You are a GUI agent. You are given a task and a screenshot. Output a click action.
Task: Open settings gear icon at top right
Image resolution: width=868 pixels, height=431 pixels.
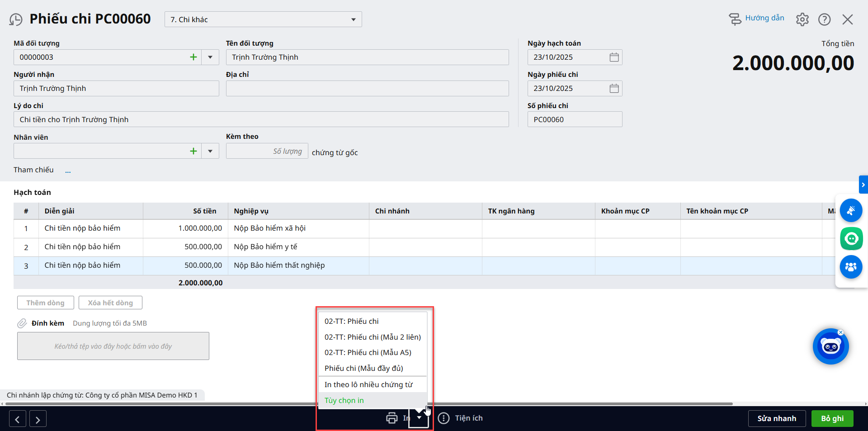click(802, 19)
